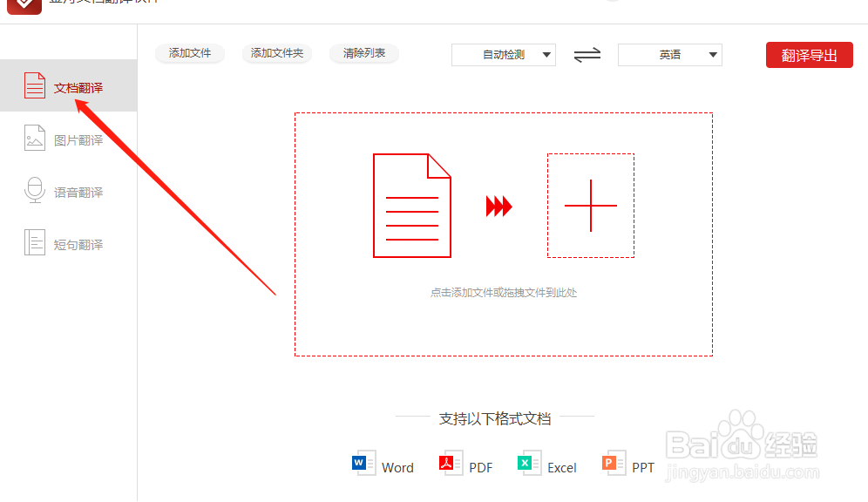868x502 pixels.
Task: Click 清除列表 to clear the list
Action: click(363, 53)
